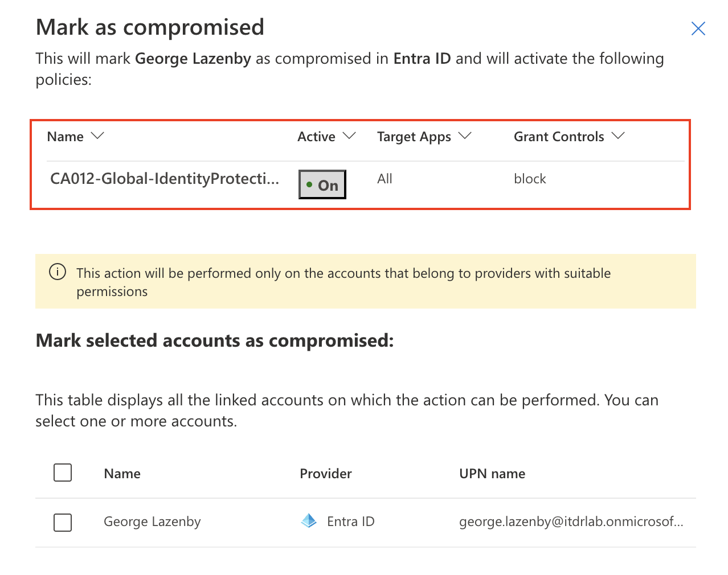The width and height of the screenshot is (728, 575).
Task: Open the Target Apps column chevron
Action: coord(465,136)
